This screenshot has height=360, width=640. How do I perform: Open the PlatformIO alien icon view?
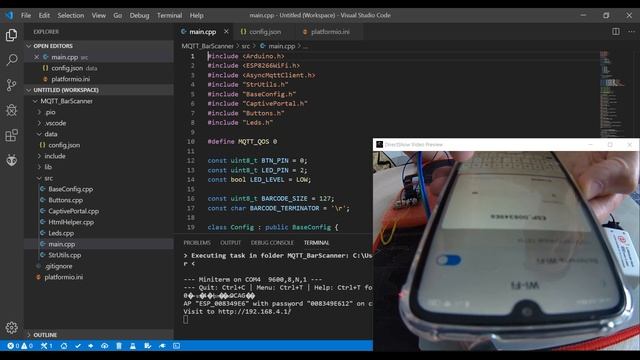[11, 160]
